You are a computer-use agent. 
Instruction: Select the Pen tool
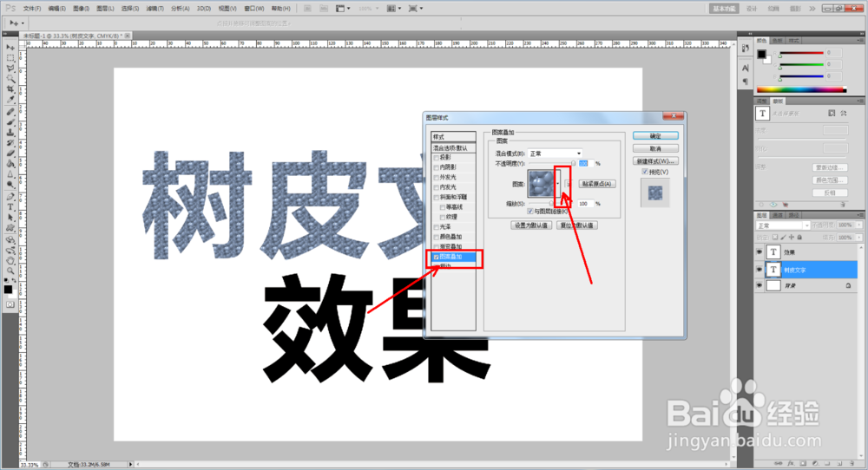tap(10, 197)
